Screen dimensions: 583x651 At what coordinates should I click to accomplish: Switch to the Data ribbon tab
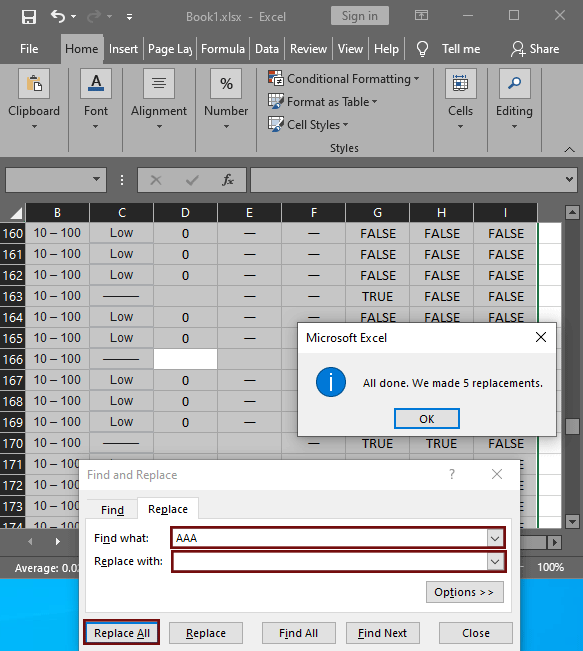click(x=267, y=49)
